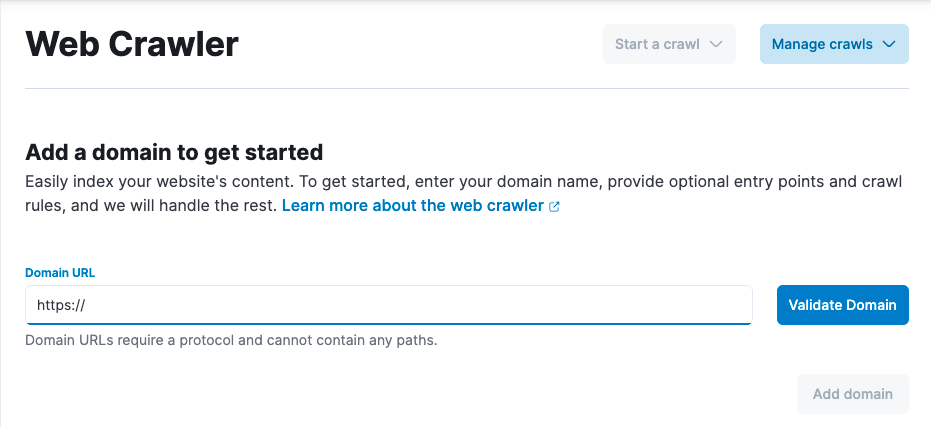The height and width of the screenshot is (427, 931).
Task: Open Learn more about the web crawler
Action: (x=413, y=206)
